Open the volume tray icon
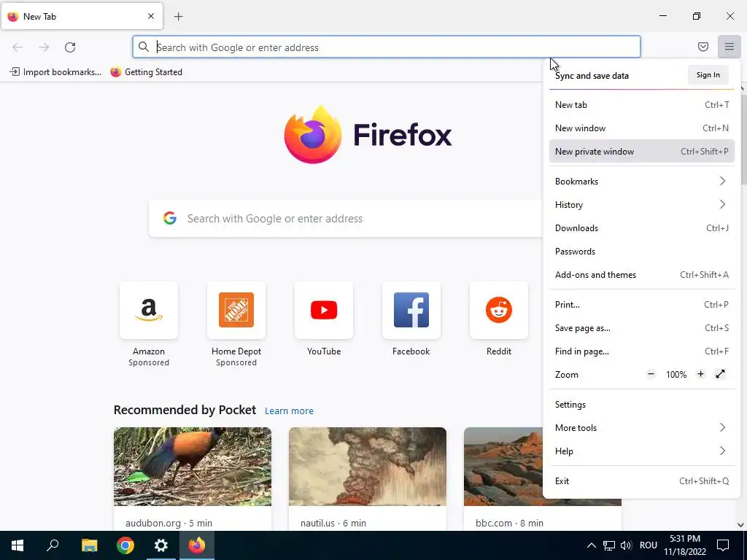Viewport: 747px width, 560px height. [x=626, y=545]
